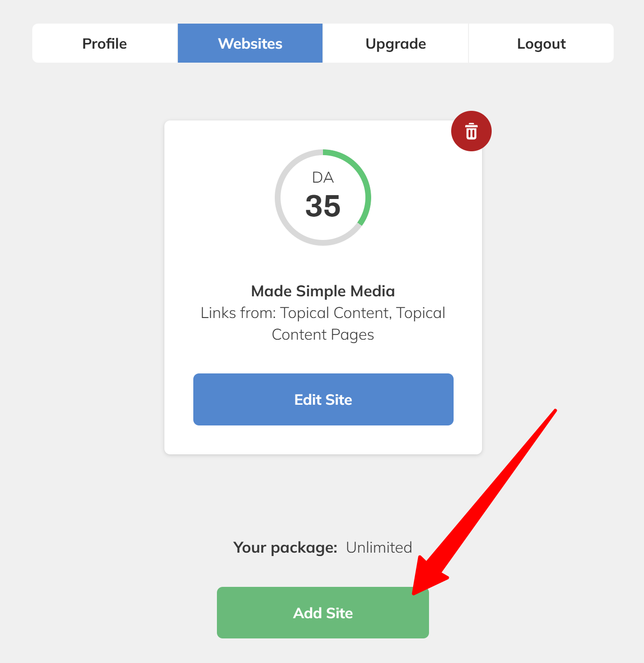Click the DA 35 score circle

point(323,197)
